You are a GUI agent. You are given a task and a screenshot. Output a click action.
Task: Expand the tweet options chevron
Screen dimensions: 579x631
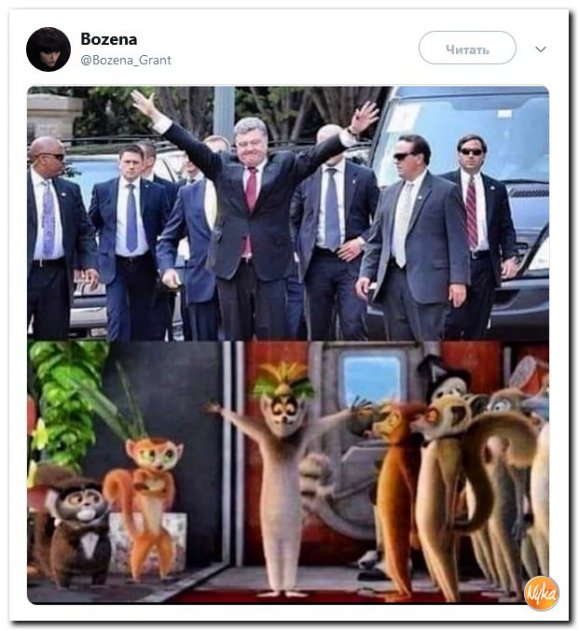coord(540,49)
